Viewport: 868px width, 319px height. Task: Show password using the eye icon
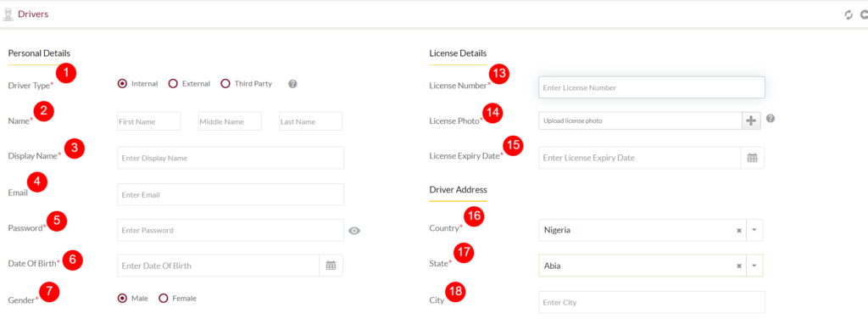pos(354,231)
